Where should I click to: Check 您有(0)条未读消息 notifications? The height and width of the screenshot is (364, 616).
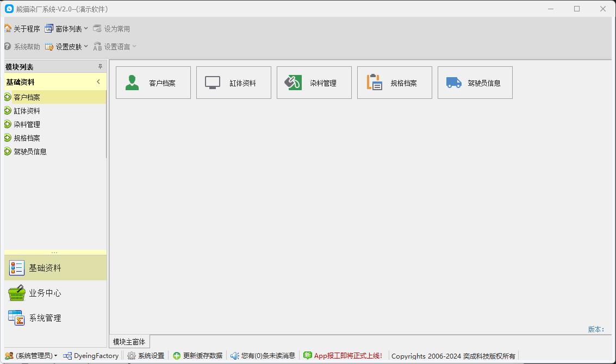(x=262, y=355)
